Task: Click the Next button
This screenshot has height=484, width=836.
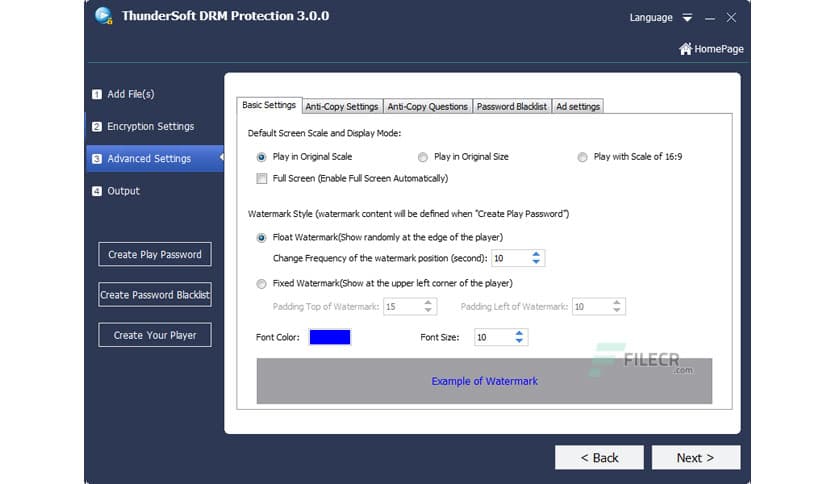Action: pos(696,458)
